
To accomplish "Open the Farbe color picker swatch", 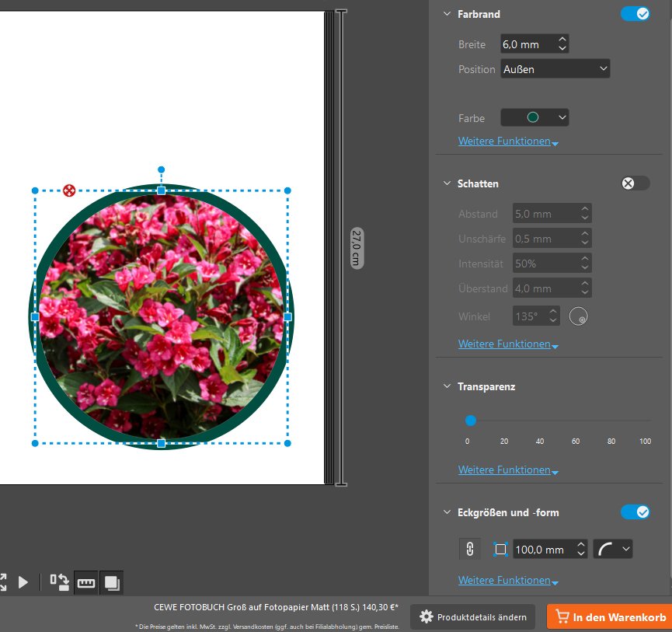I will click(534, 117).
